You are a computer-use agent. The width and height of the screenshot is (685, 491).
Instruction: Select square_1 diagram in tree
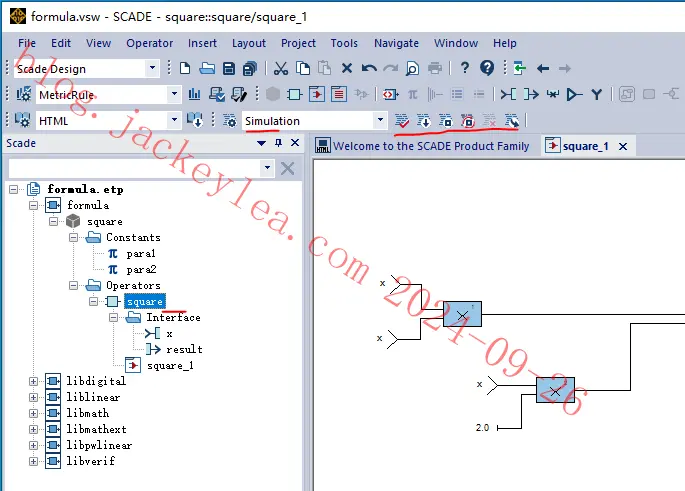click(x=170, y=366)
